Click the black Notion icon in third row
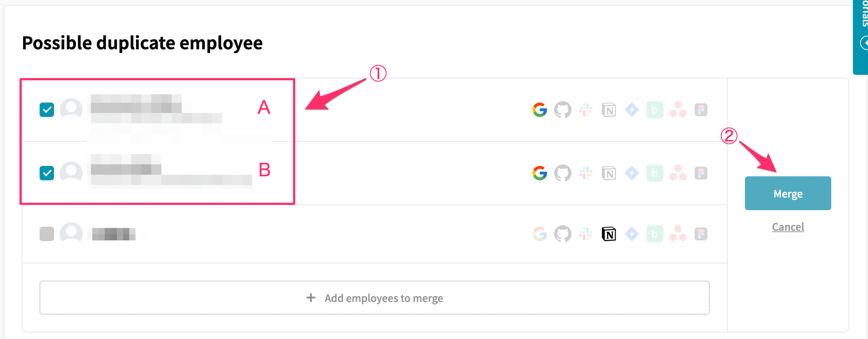 [609, 234]
